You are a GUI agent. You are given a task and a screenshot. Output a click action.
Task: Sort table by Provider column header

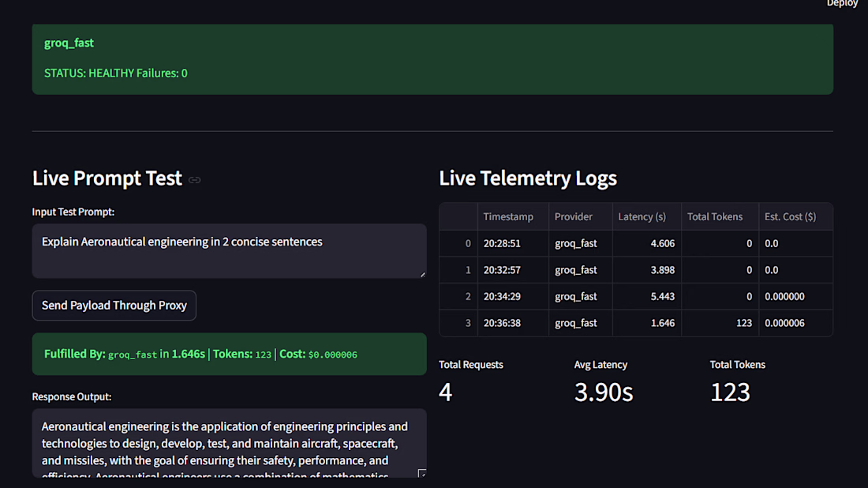pos(580,216)
